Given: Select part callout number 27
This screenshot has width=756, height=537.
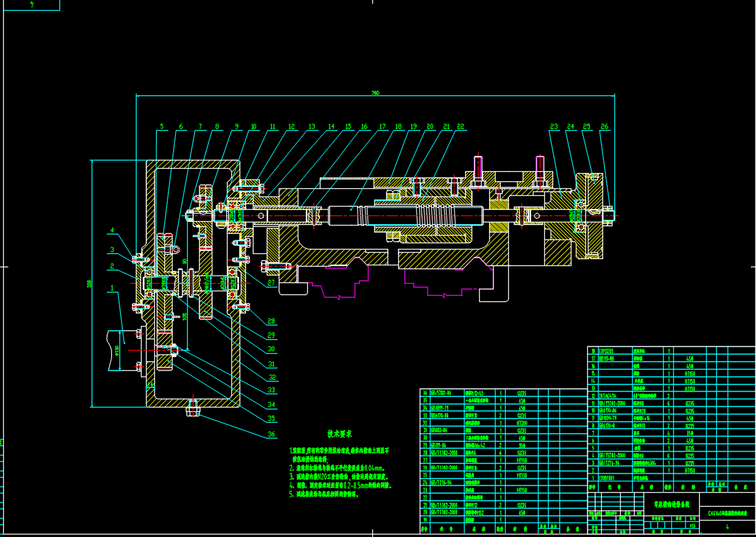Looking at the screenshot, I should pos(271,284).
